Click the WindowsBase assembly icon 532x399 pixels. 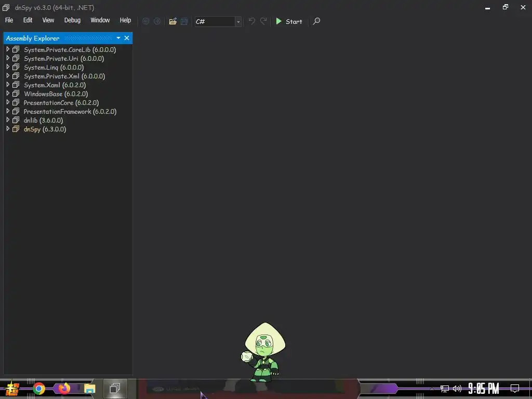click(16, 94)
